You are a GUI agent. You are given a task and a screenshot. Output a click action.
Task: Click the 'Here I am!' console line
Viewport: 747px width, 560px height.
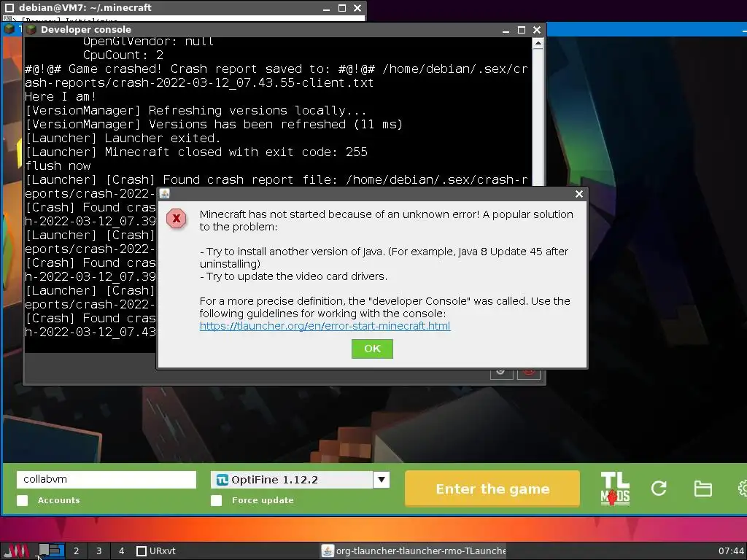click(x=61, y=97)
